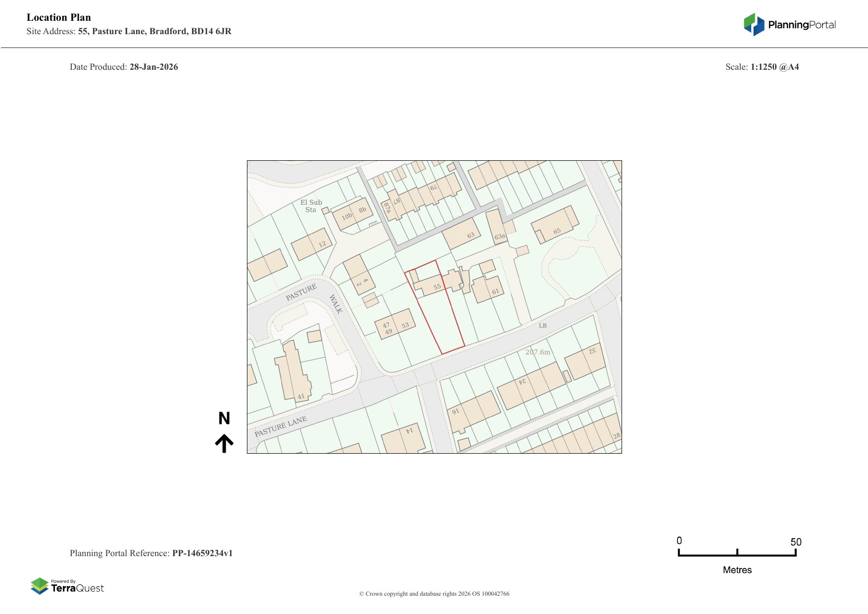Viewport: 868px width, 614px height.
Task: Click the Location Plan title
Action: (59, 17)
